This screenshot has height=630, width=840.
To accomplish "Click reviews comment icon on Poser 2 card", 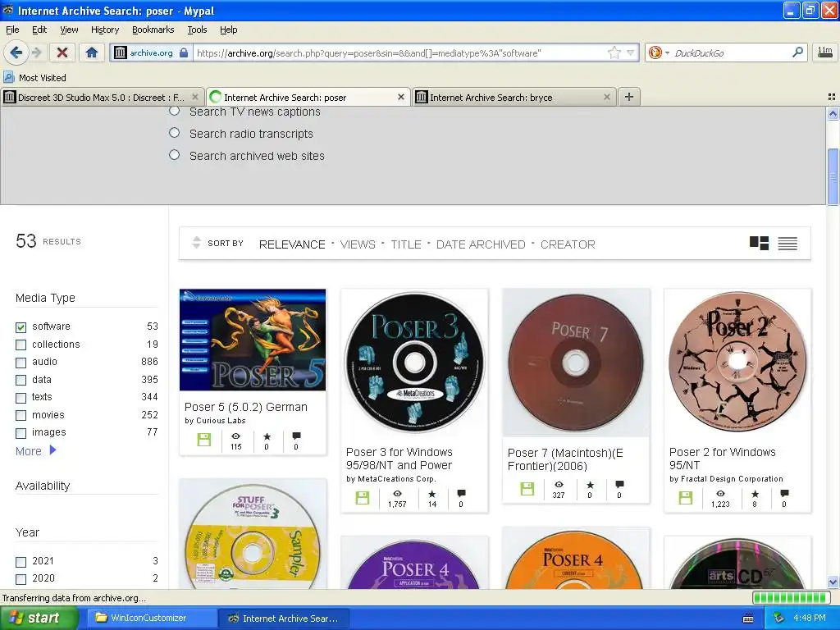I will 784,493.
